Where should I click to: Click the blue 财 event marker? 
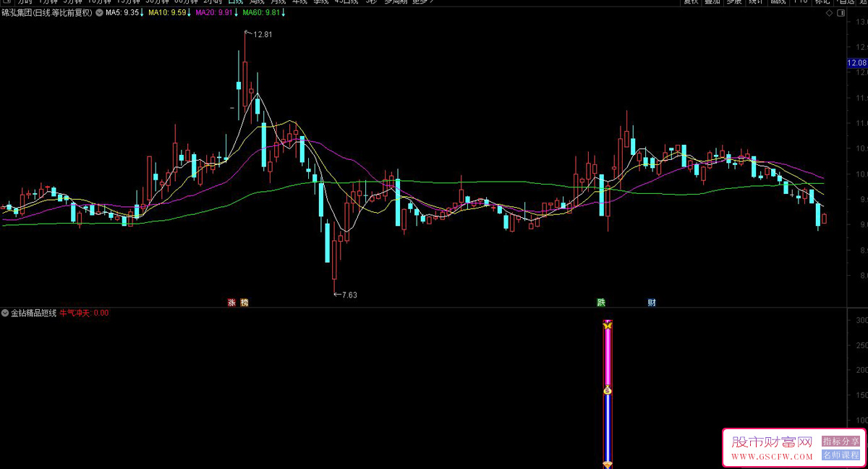(652, 303)
